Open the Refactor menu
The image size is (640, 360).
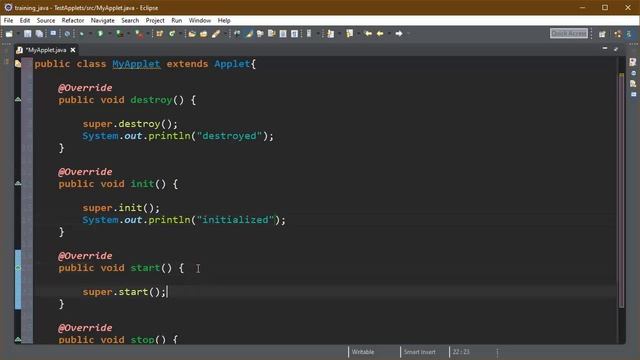[73, 20]
